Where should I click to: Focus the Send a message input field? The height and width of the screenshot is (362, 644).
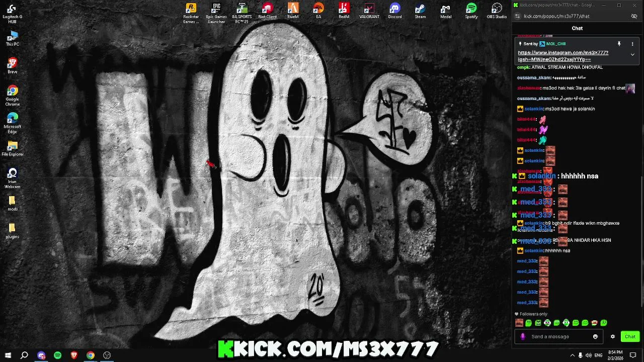tap(558, 337)
